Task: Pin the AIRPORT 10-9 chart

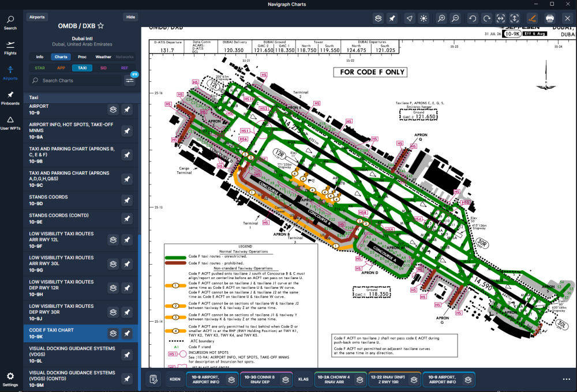Action: 127,110
